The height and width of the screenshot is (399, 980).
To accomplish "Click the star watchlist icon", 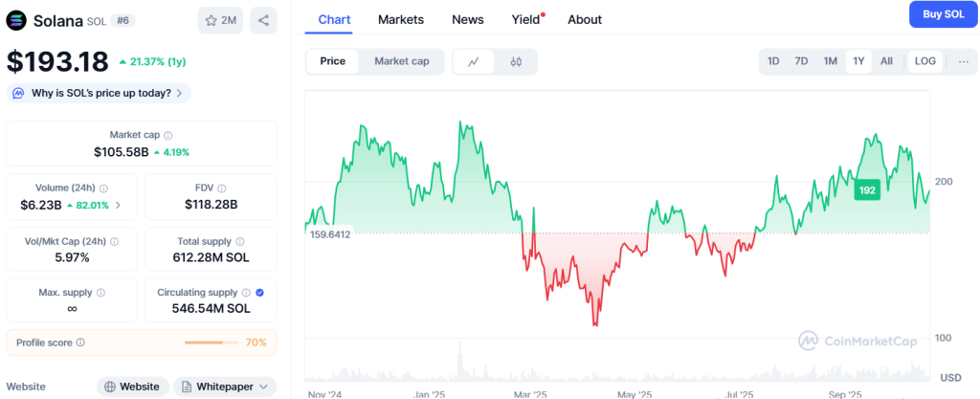I will (211, 20).
